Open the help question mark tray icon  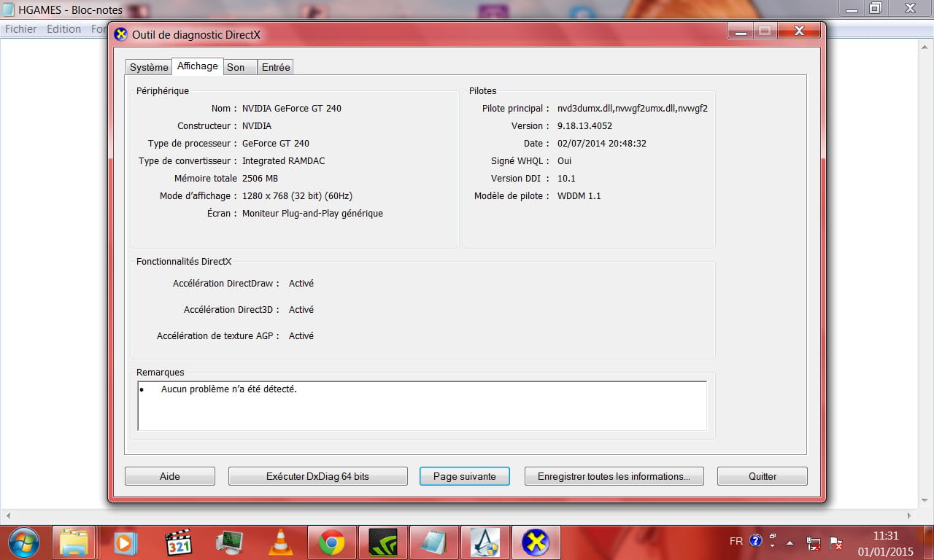point(755,542)
